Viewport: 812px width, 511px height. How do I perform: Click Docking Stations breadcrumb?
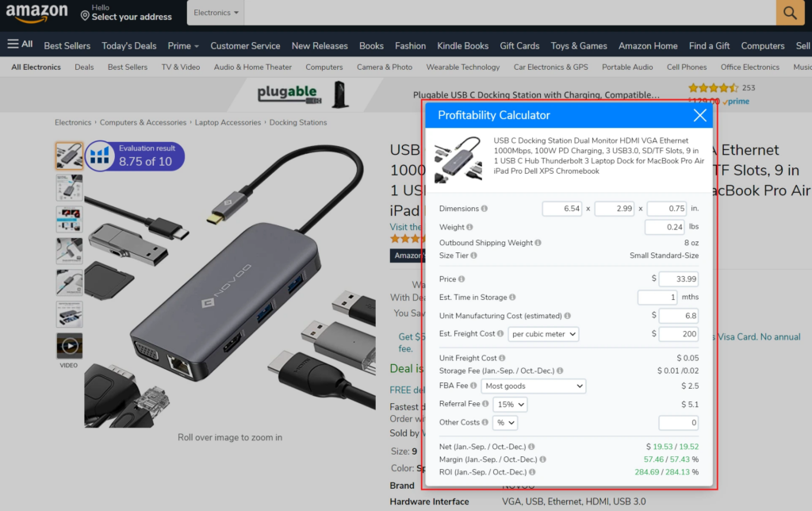[298, 122]
